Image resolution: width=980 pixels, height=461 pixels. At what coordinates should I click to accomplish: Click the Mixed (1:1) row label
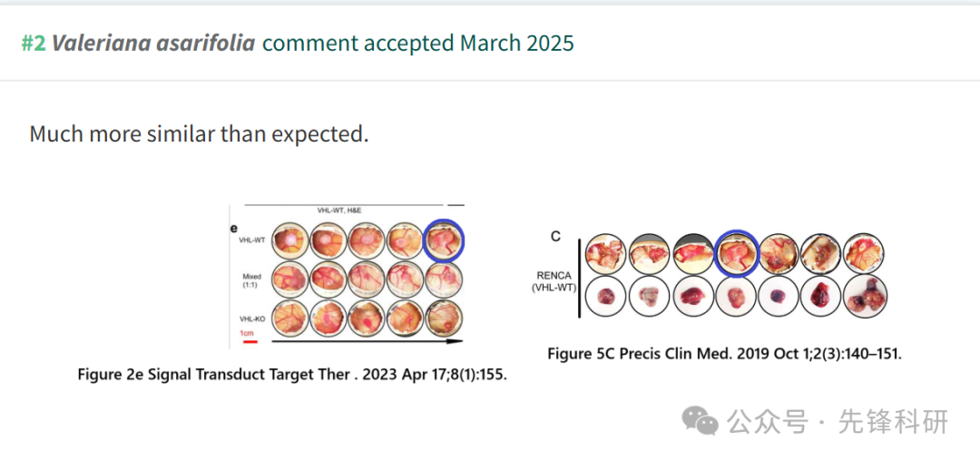(x=251, y=280)
